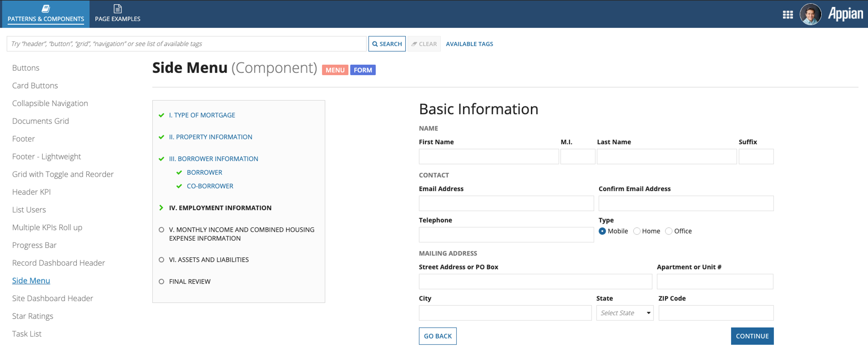The width and height of the screenshot is (868, 351).
Task: Open Task List pattern
Action: tap(27, 334)
